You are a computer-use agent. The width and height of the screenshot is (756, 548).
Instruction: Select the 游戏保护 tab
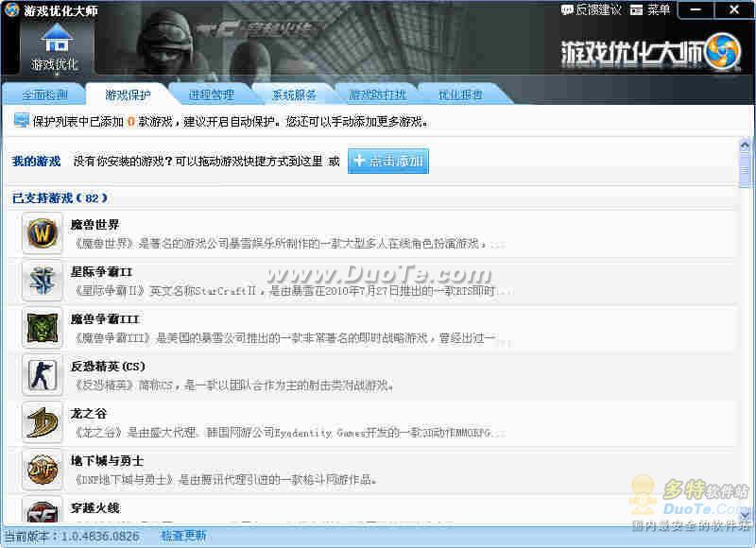tap(128, 94)
